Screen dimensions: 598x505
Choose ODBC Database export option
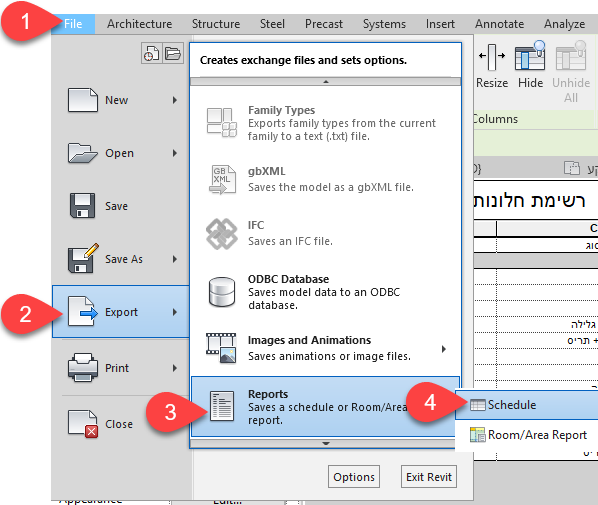tap(325, 292)
